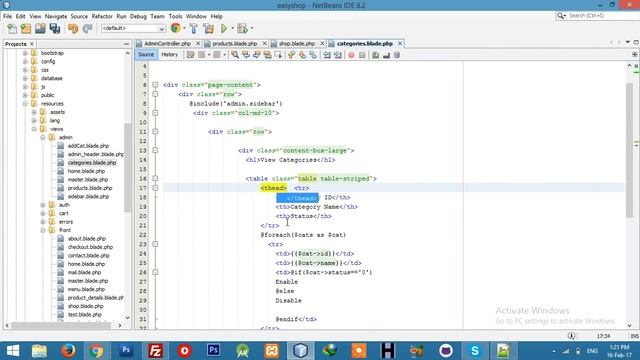
Task: Collapse the front folder node
Action: pos(42,230)
